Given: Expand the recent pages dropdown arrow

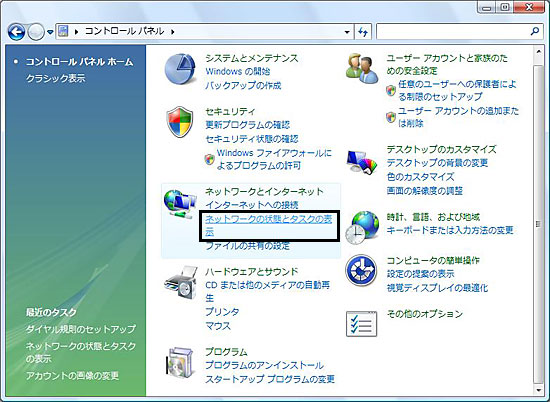Looking at the screenshot, I should point(50,32).
